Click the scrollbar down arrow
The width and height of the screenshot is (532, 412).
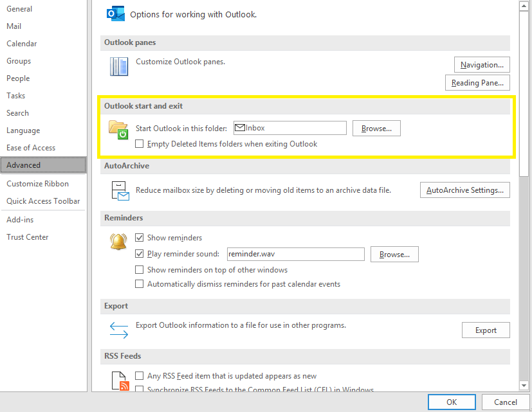[524, 386]
